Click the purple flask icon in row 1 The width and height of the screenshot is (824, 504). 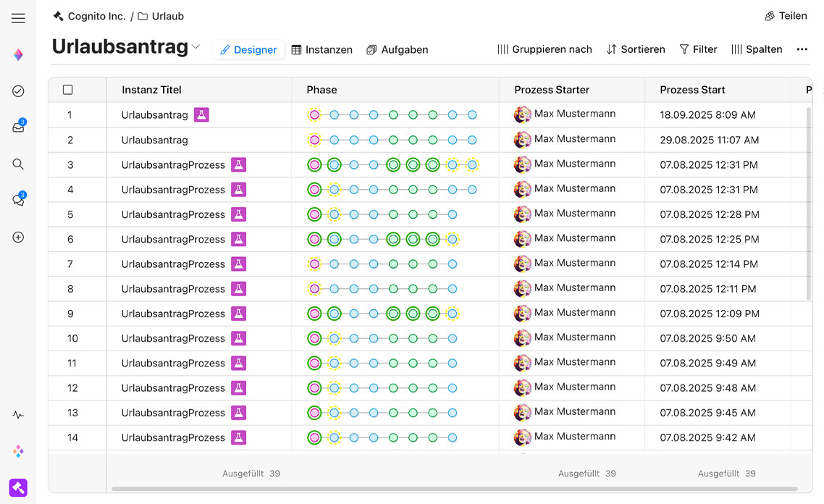(201, 115)
